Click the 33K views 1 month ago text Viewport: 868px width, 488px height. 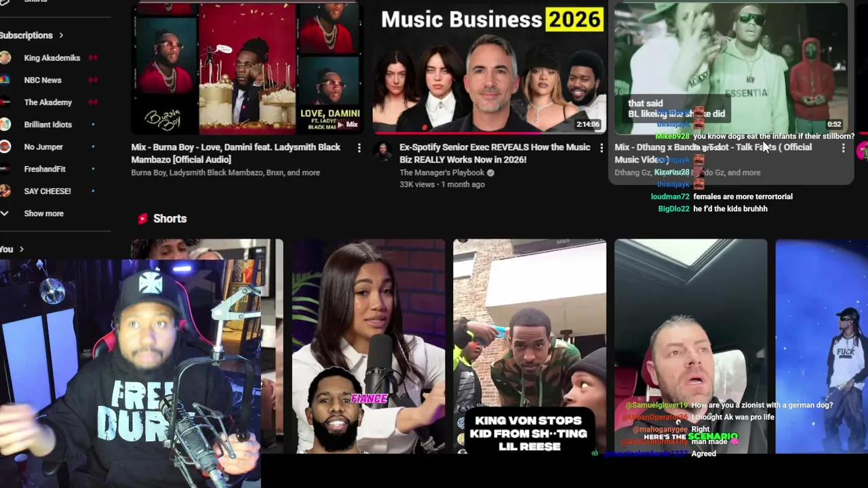point(442,184)
